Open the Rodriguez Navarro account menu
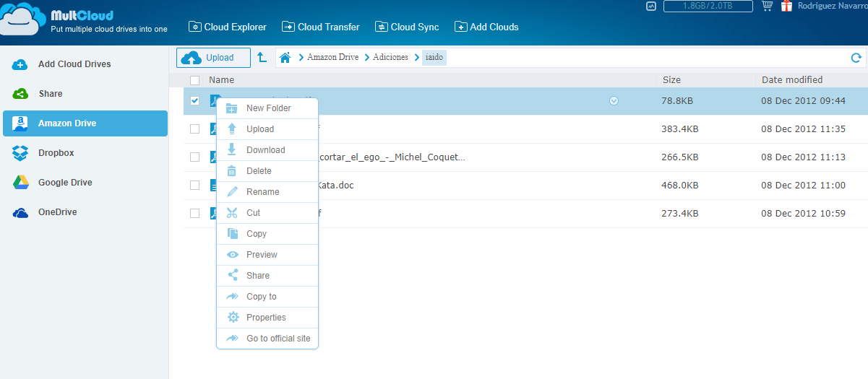Image resolution: width=868 pixels, height=379 pixels. tap(832, 6)
